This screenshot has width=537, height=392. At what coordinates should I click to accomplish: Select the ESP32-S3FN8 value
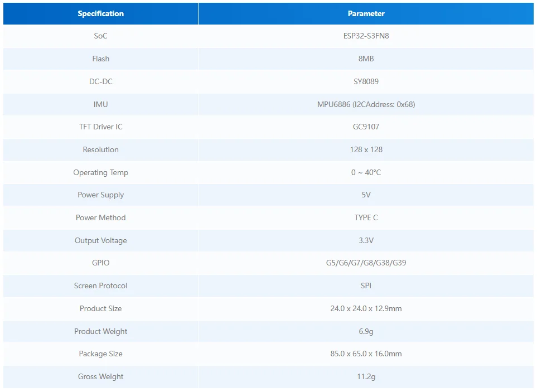pyautogui.click(x=366, y=36)
